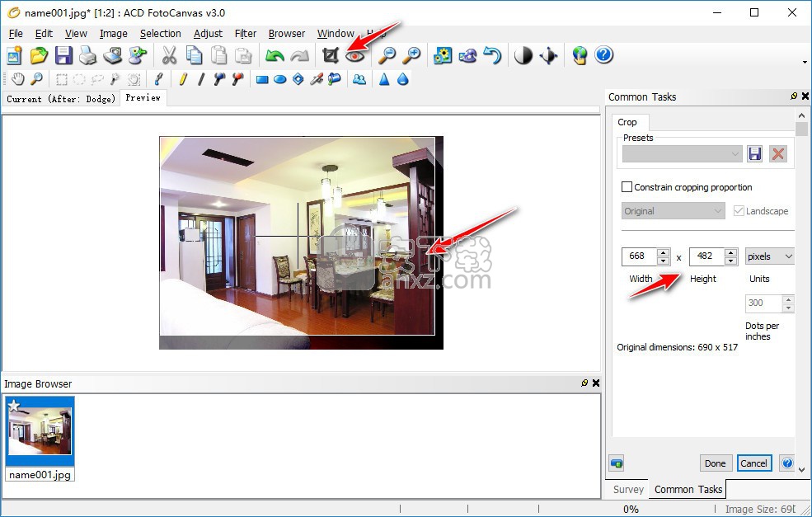Open the wizard hat effects icon
812x517 pixels.
pyautogui.click(x=467, y=55)
